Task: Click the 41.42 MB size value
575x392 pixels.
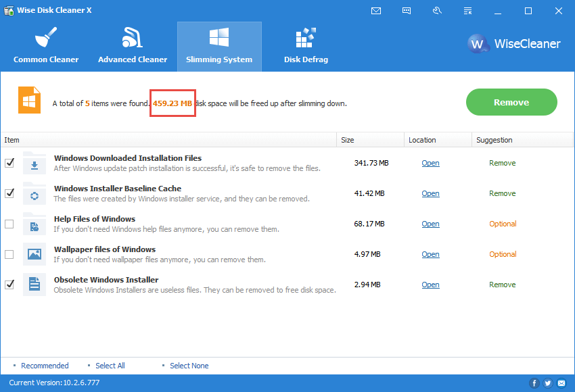Action: point(369,193)
